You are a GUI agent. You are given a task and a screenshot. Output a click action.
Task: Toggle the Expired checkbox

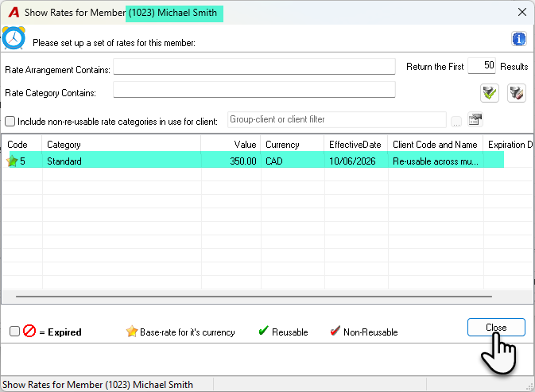click(x=14, y=331)
